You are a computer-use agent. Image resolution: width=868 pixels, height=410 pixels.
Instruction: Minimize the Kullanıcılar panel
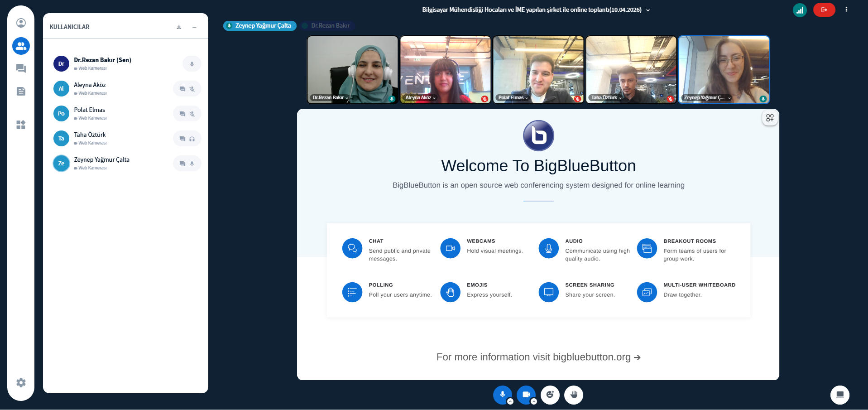click(194, 27)
